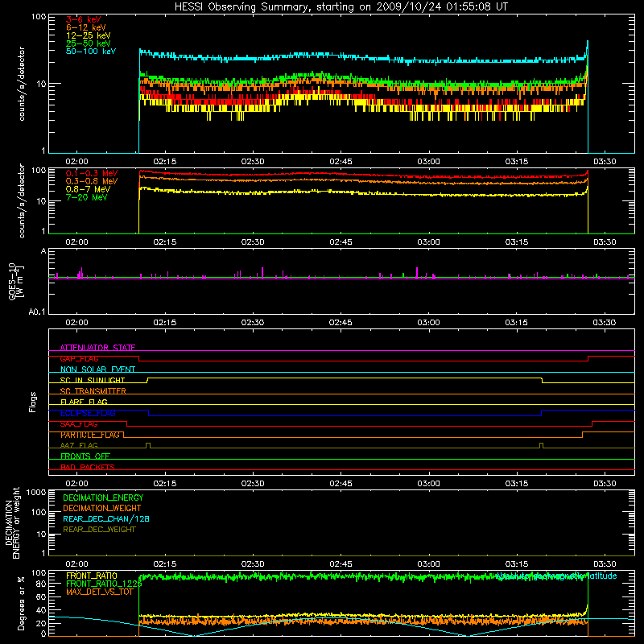Select the 25-50 keV legend label
The height and width of the screenshot is (644, 644).
(x=89, y=43)
